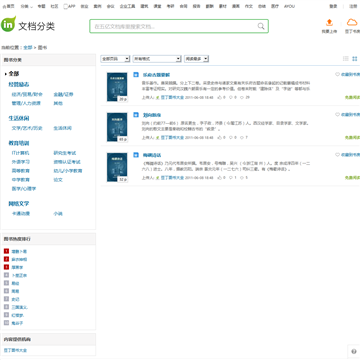Screen dimensions: 360x360
Task: Select 全部 in book category tree
Action: [14, 74]
